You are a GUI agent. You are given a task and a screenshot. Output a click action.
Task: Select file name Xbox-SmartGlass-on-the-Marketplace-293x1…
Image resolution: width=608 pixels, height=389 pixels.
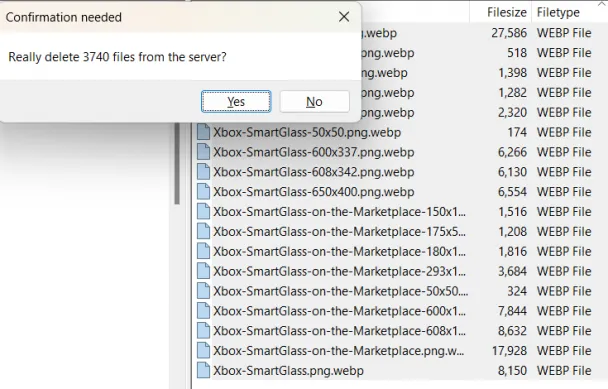pyautogui.click(x=339, y=271)
